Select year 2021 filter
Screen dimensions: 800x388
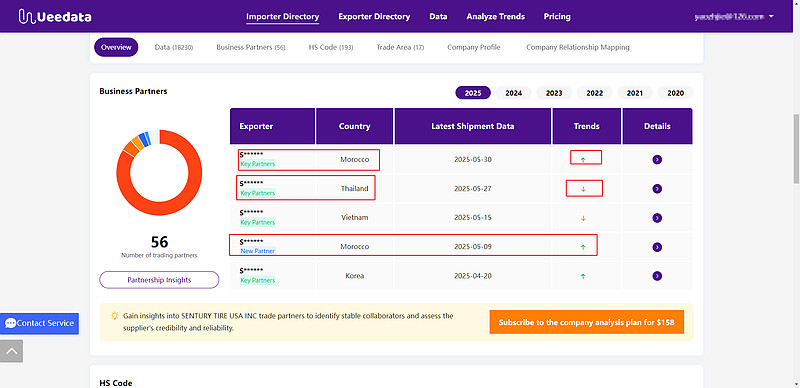[635, 93]
